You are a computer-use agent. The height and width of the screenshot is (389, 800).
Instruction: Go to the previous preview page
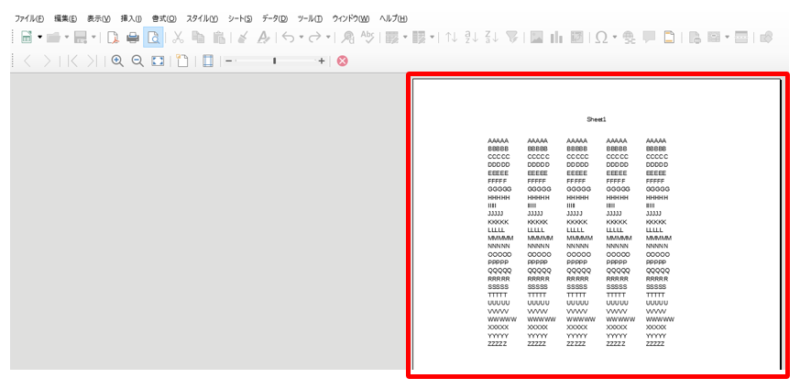pyautogui.click(x=28, y=61)
